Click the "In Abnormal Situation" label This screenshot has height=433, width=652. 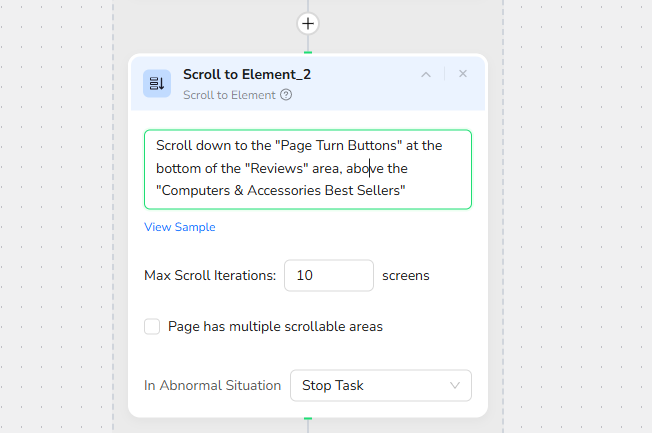click(213, 385)
